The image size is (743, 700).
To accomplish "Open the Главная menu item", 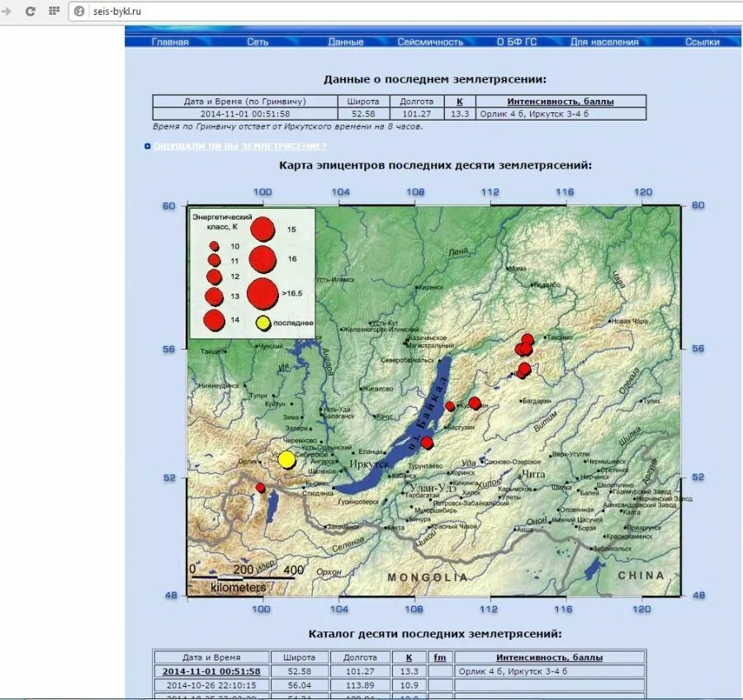I will [170, 42].
